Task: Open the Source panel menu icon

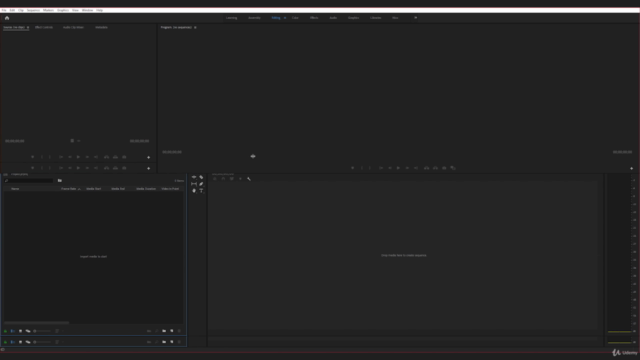Action: click(x=28, y=27)
